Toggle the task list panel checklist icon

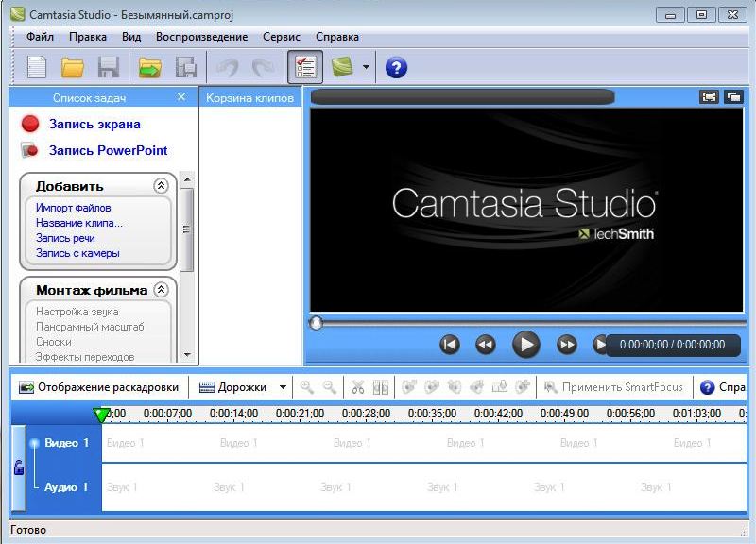pyautogui.click(x=305, y=67)
